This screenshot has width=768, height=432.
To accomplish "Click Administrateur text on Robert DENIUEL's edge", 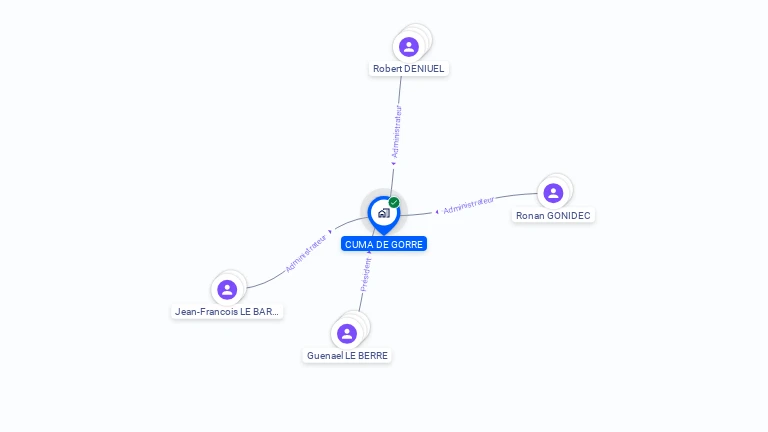I will click(397, 131).
